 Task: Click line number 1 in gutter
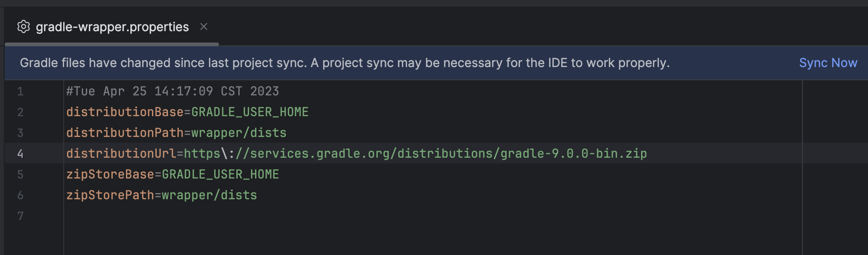[20, 91]
